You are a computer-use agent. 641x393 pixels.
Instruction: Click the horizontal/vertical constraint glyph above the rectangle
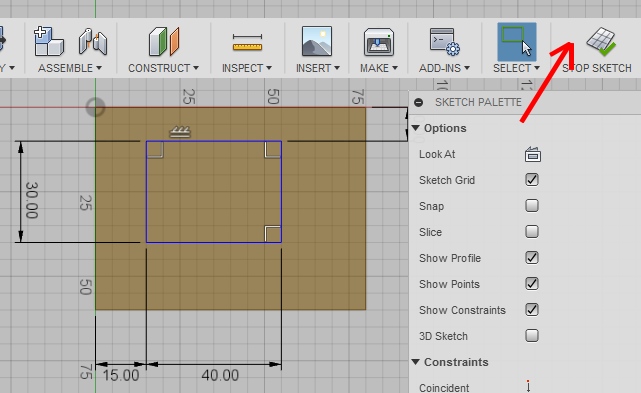(180, 132)
